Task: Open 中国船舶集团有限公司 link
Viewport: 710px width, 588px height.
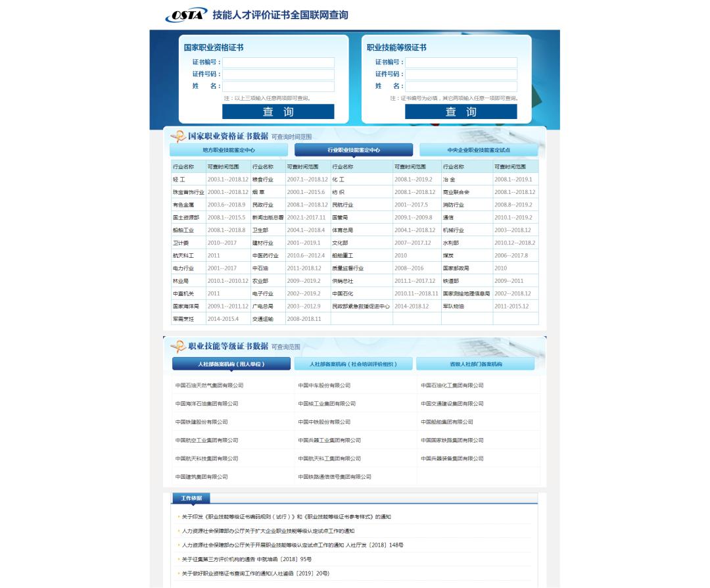Action: tap(447, 422)
